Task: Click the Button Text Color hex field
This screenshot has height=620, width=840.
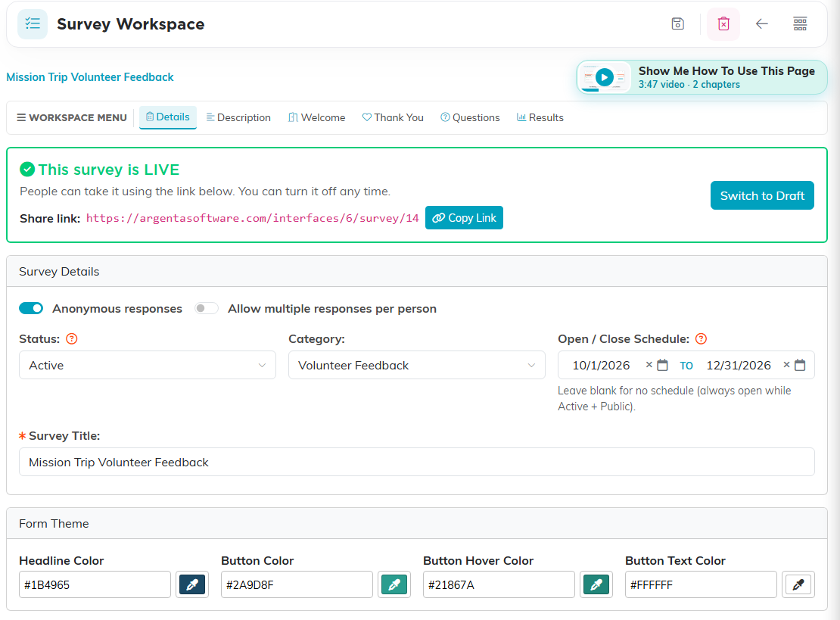Action: [x=701, y=584]
